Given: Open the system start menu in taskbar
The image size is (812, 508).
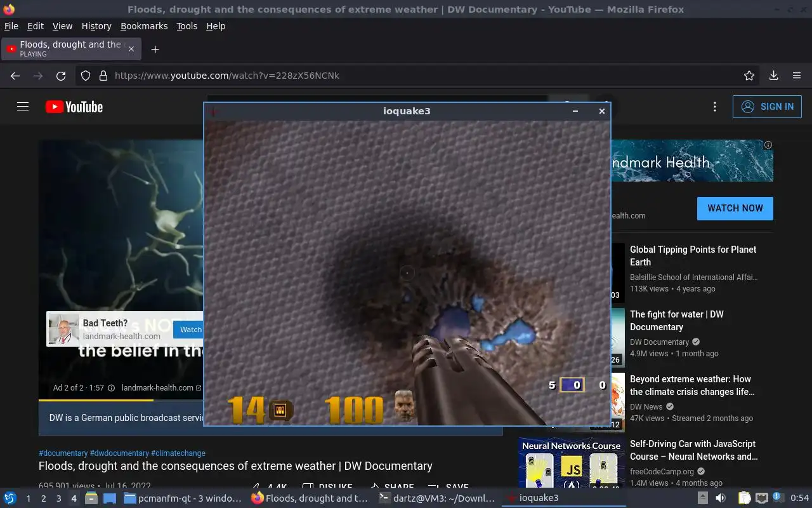Looking at the screenshot, I should tap(10, 498).
